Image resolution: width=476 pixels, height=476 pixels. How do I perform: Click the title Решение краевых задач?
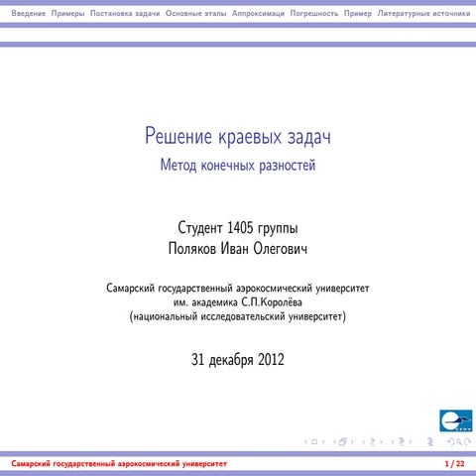point(238,136)
